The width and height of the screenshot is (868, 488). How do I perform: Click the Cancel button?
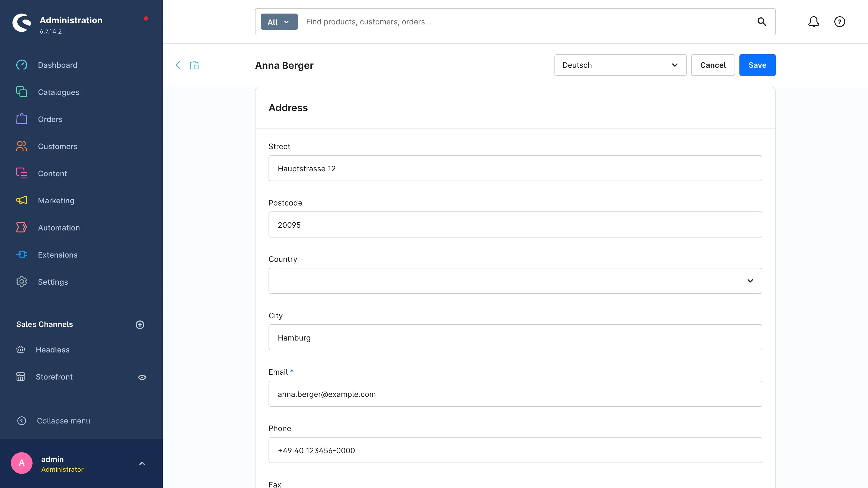tap(713, 65)
